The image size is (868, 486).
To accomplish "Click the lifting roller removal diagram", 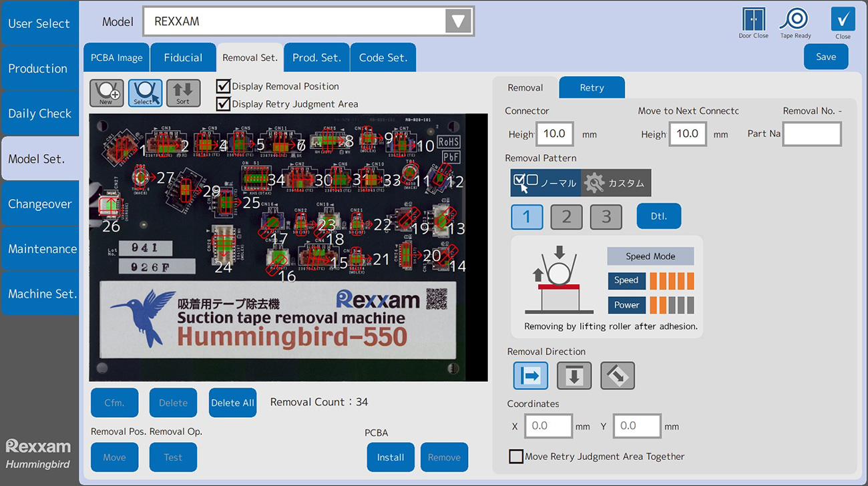I will pyautogui.click(x=560, y=280).
